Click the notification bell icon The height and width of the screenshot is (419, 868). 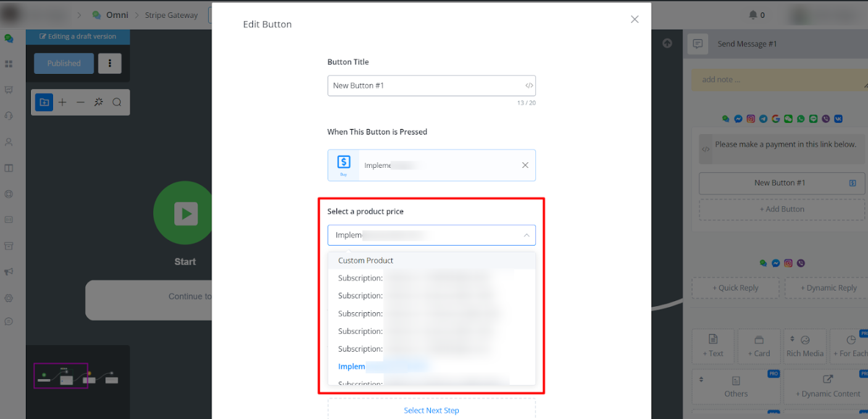point(753,15)
